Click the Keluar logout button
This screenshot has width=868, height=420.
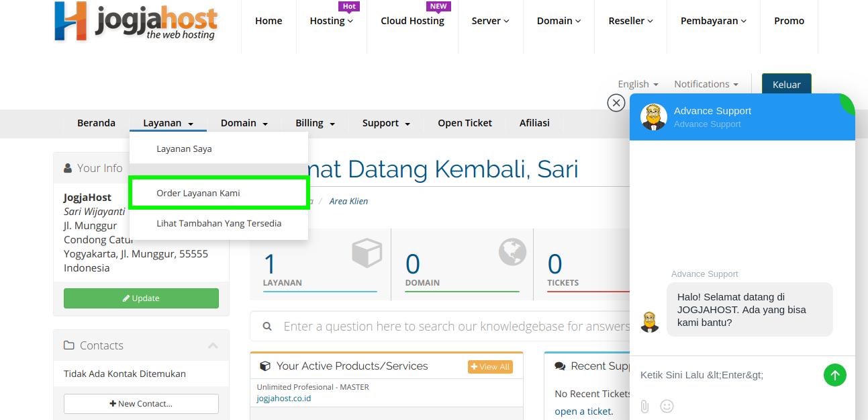pos(786,85)
